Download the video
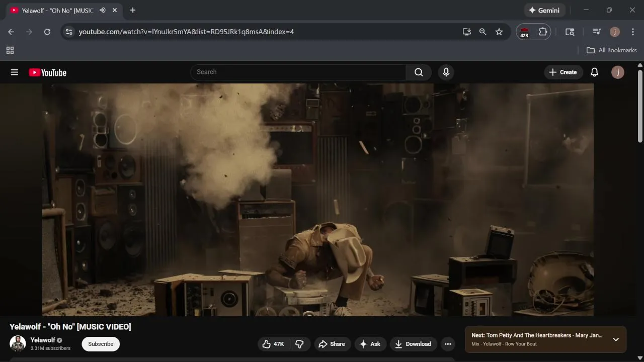This screenshot has width=644, height=362. (413, 344)
